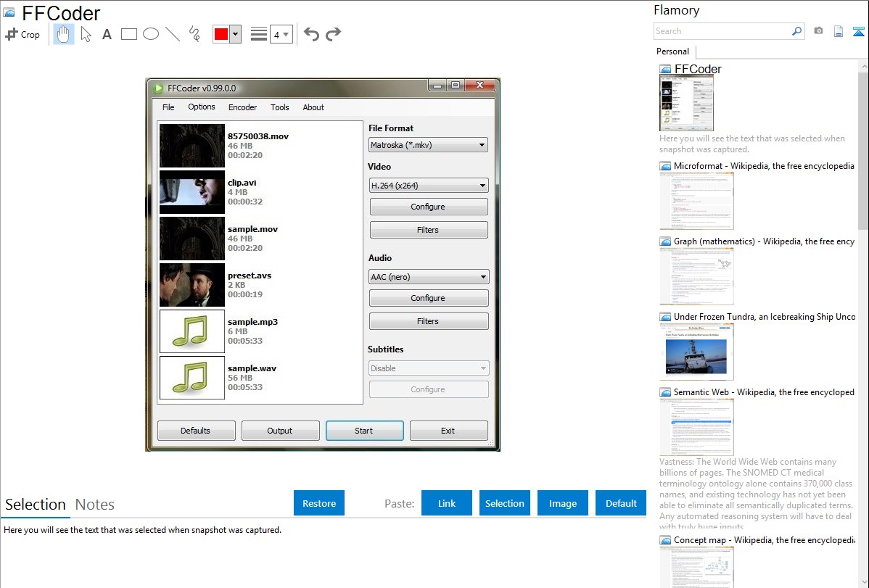
Task: Click Filters under Audio
Action: point(429,321)
